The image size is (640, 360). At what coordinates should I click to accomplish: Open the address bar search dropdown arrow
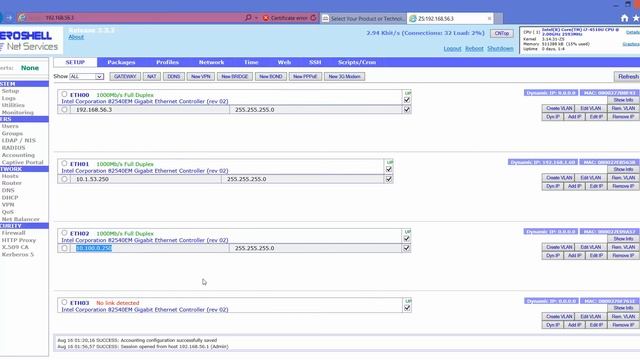(x=256, y=18)
